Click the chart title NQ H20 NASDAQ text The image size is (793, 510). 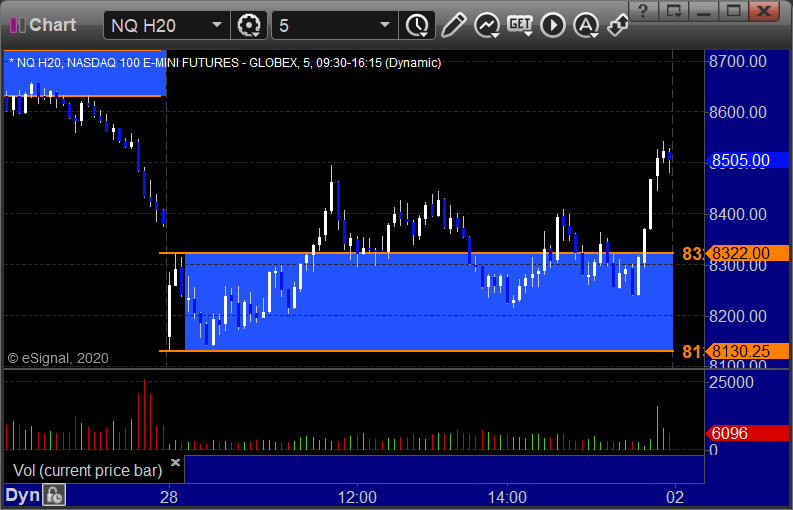click(x=225, y=63)
